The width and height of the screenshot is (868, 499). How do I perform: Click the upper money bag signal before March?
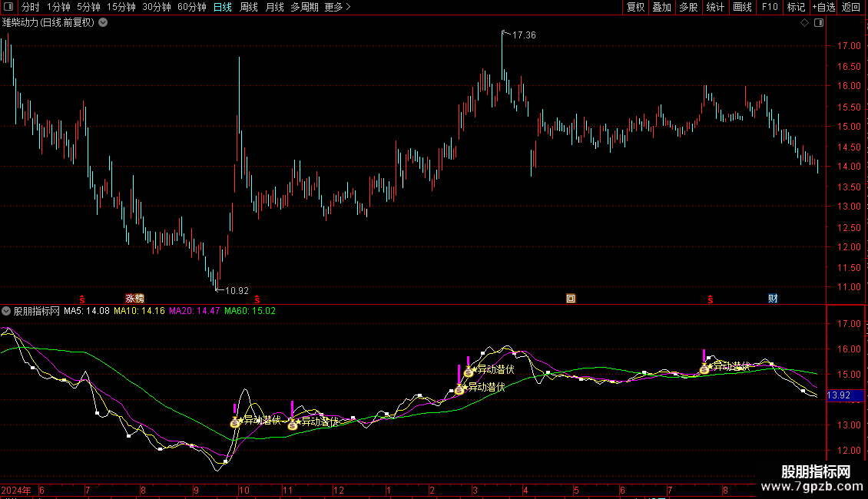469,372
